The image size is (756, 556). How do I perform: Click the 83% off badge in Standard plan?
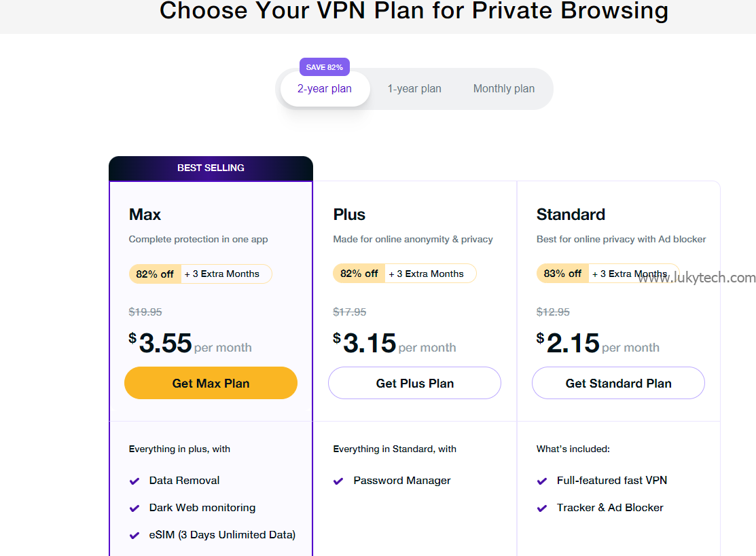click(562, 274)
